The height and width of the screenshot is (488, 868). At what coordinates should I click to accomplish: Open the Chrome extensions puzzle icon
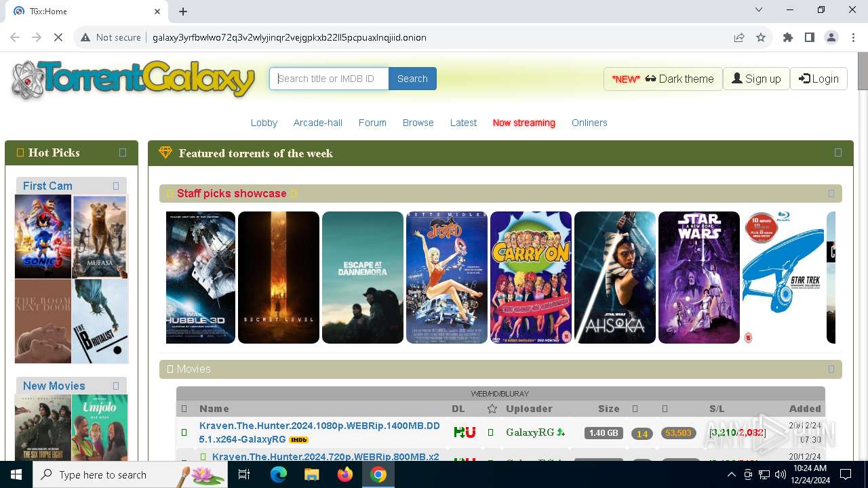click(788, 37)
